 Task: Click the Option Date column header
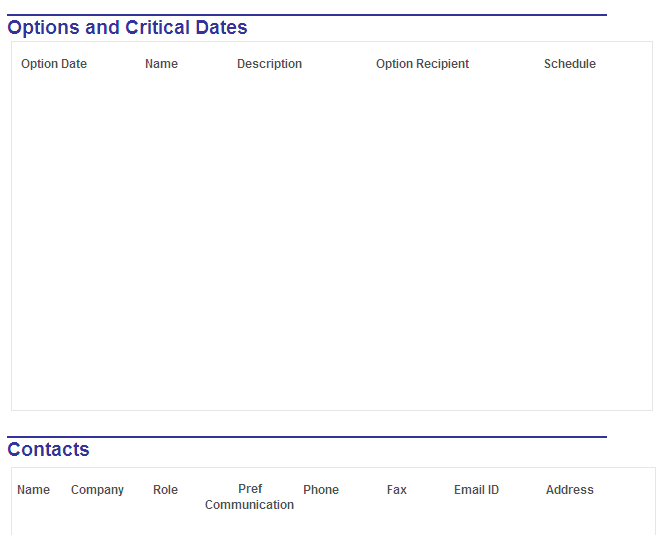pos(54,64)
